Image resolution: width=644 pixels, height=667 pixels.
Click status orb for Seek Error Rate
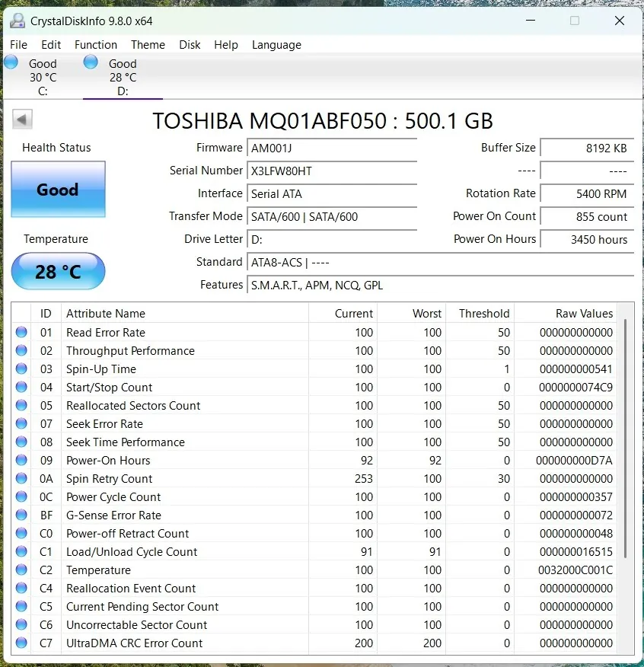tap(21, 423)
